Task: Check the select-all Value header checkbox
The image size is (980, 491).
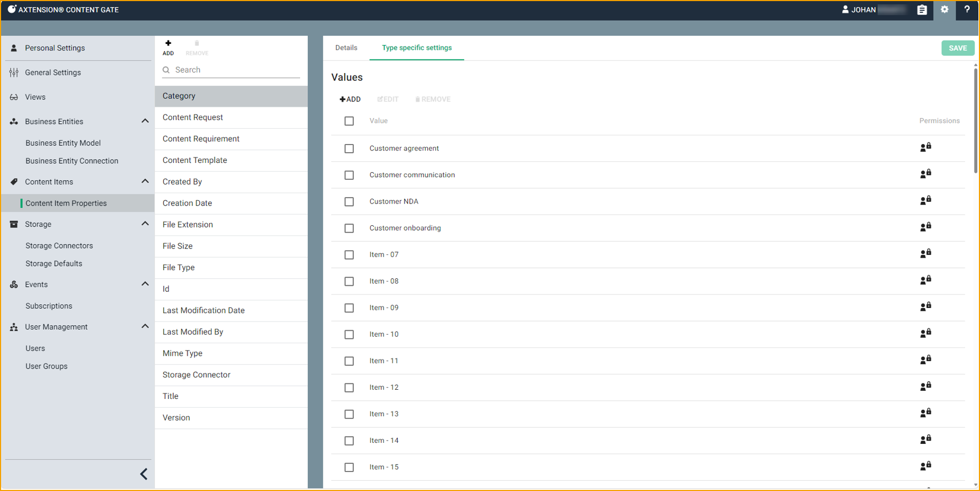Action: [349, 121]
